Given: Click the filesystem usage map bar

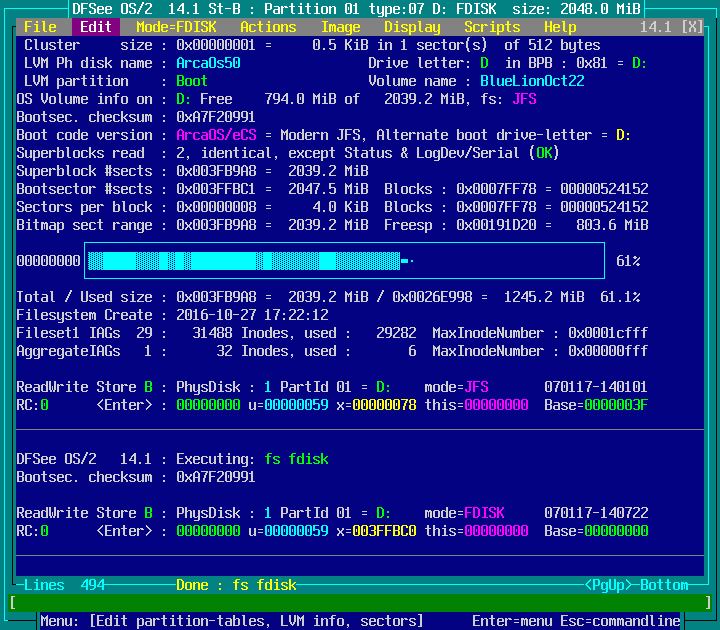Looking at the screenshot, I should (x=344, y=261).
